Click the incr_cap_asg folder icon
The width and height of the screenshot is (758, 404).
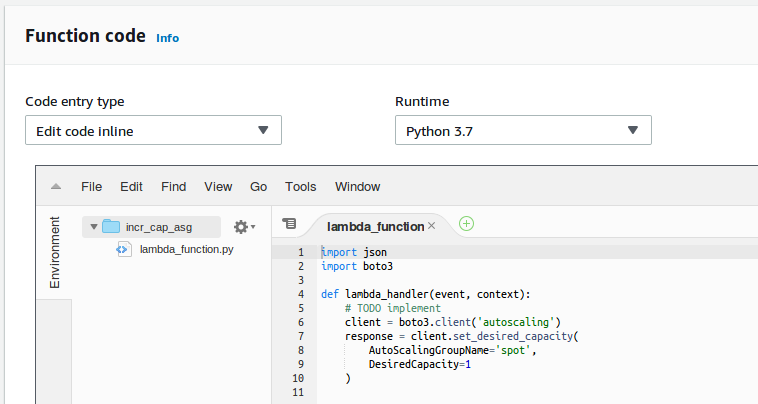click(x=111, y=227)
